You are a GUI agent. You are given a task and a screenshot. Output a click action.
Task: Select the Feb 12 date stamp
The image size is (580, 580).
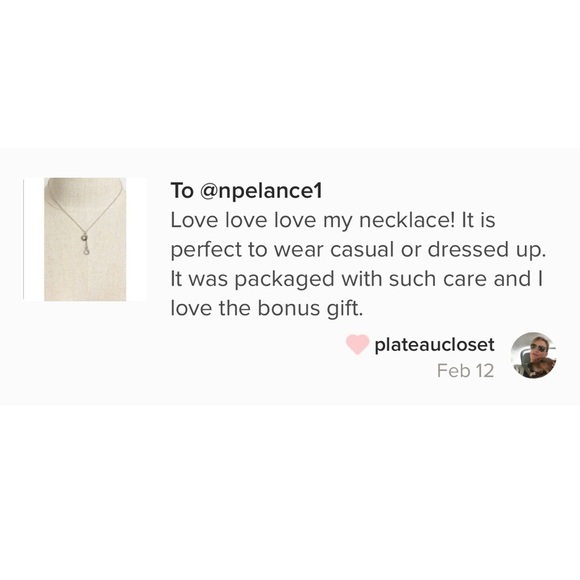pos(465,371)
